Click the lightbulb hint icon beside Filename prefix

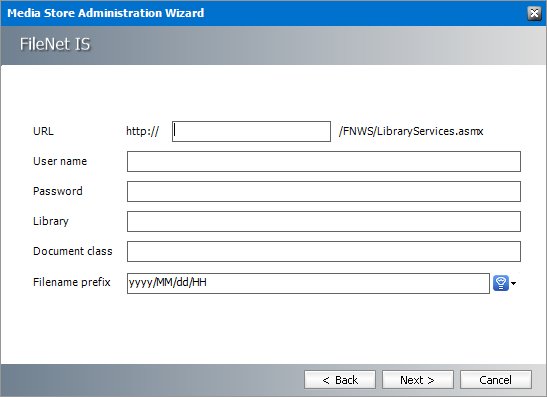tap(501, 283)
